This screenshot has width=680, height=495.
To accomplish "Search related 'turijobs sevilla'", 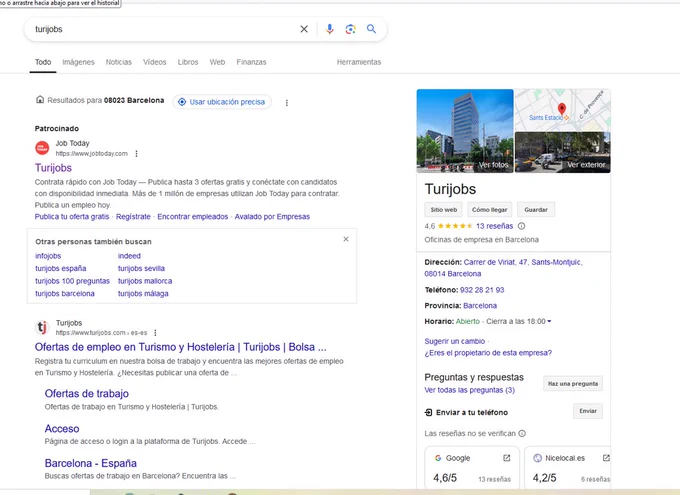I will point(141,269).
